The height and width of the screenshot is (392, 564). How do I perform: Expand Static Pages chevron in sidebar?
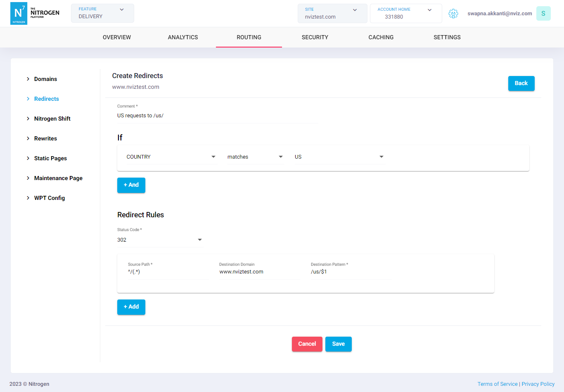tap(28, 158)
